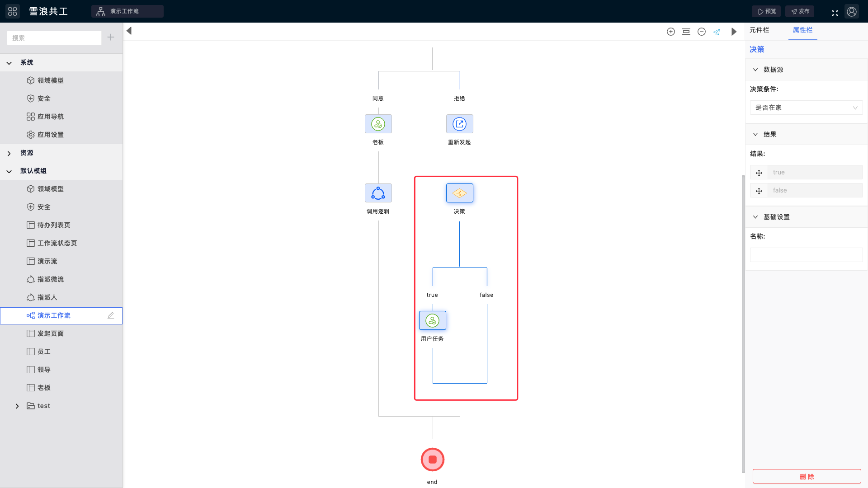Select the 重新发起 node

point(460,124)
